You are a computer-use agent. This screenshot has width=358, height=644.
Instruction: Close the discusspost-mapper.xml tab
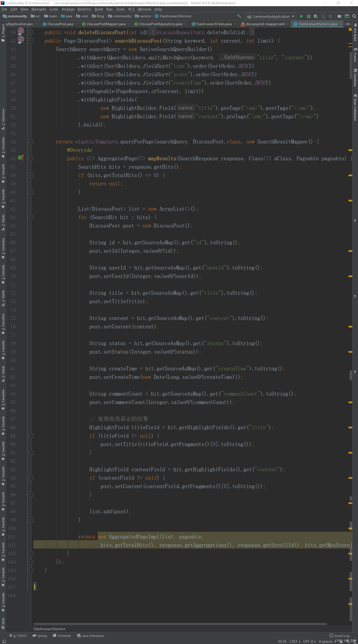(x=288, y=24)
